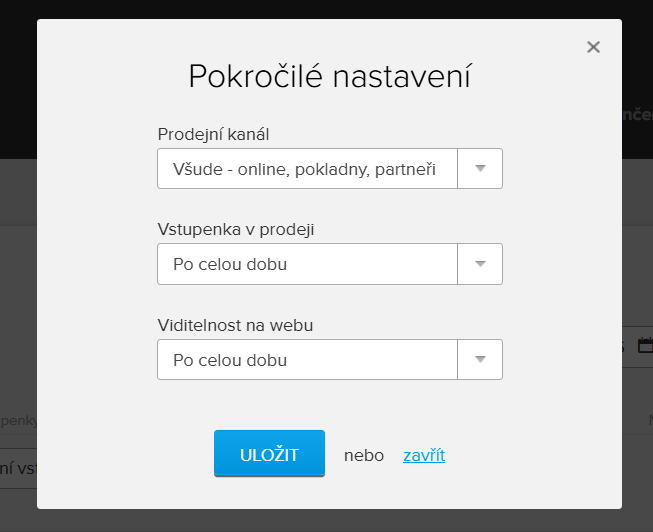This screenshot has height=532, width=653.
Task: Click the 'Prodejní kanál' label
Action: [214, 134]
